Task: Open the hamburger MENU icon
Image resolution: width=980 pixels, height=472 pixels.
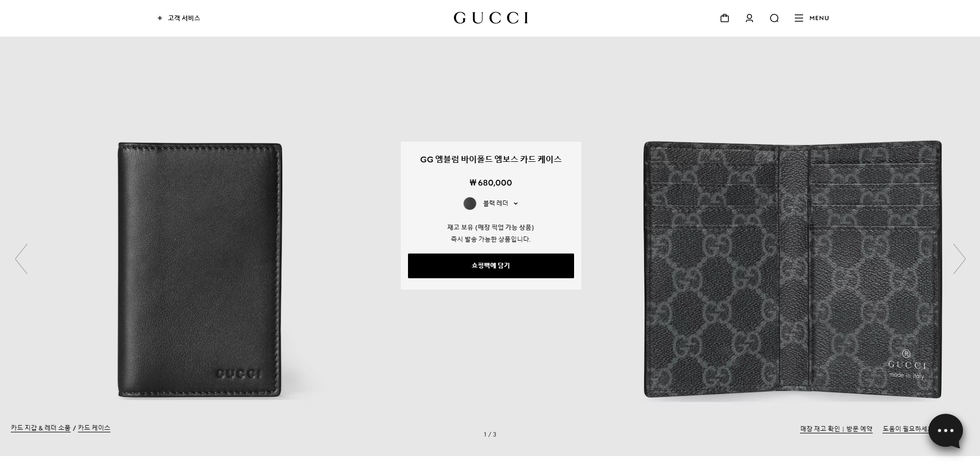Action: 799,18
